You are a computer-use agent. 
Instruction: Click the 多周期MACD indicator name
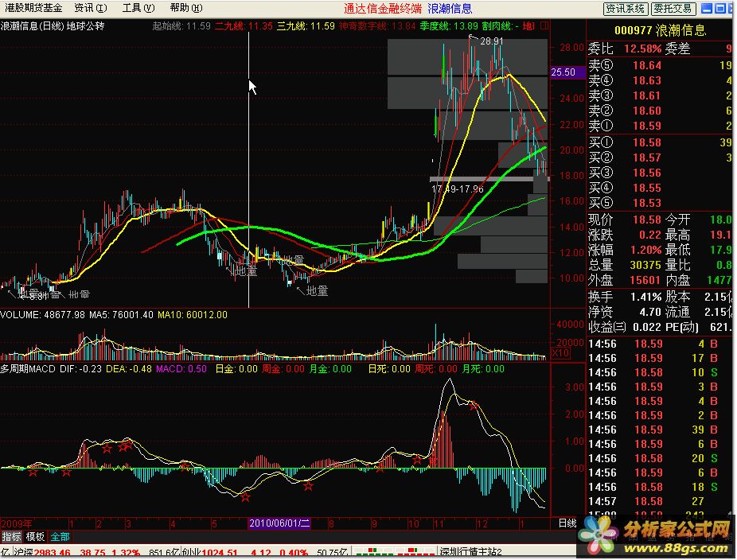coord(28,369)
